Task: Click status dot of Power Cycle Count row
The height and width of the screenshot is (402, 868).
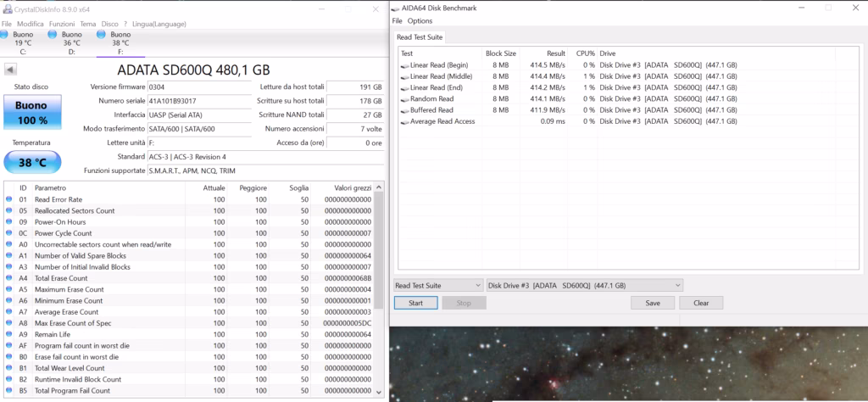Action: (x=8, y=233)
